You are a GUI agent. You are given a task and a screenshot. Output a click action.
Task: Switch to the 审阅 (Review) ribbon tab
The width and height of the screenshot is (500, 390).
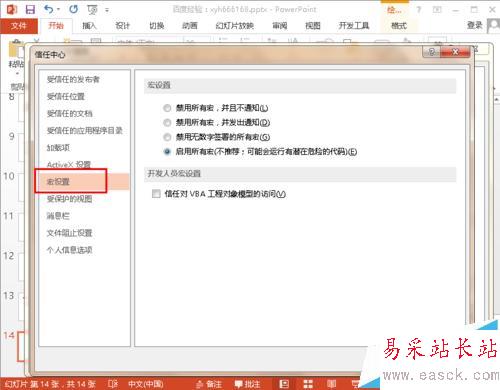(280, 26)
